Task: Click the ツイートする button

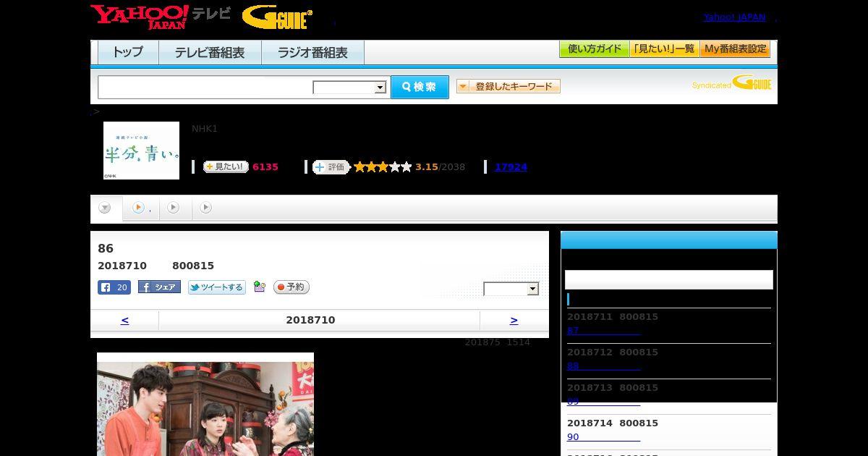Action: coord(217,287)
